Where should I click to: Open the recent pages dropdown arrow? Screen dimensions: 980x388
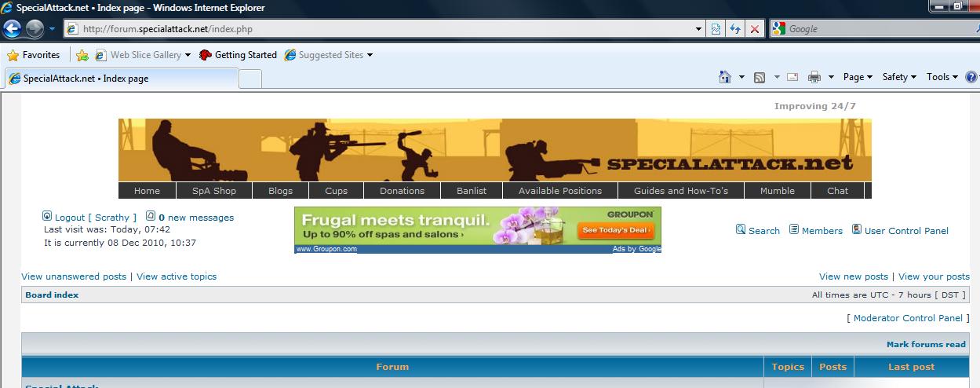pos(53,29)
